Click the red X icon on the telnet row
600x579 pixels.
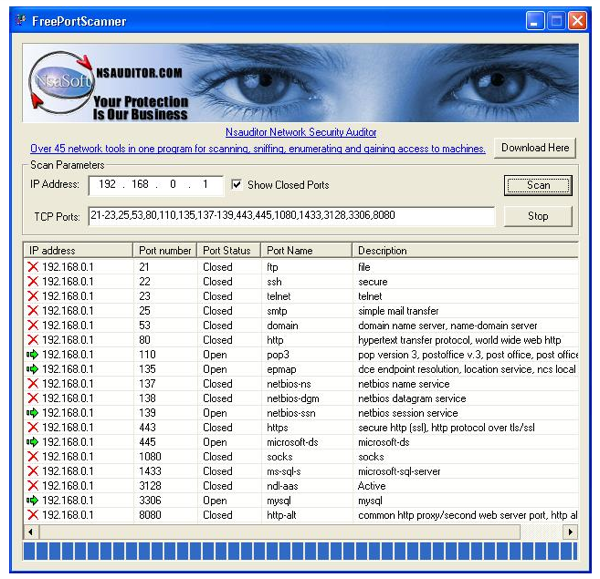33,296
